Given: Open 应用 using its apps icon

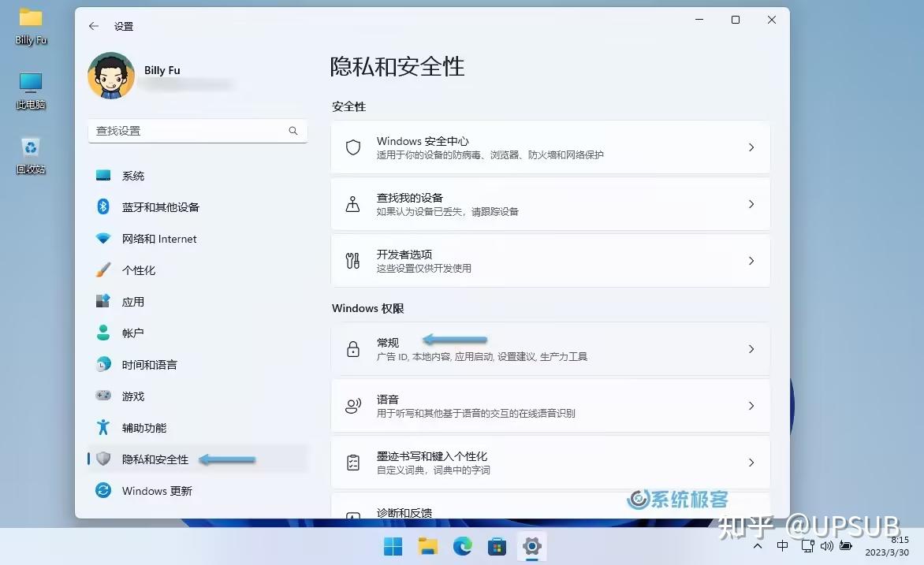Looking at the screenshot, I should (x=105, y=301).
